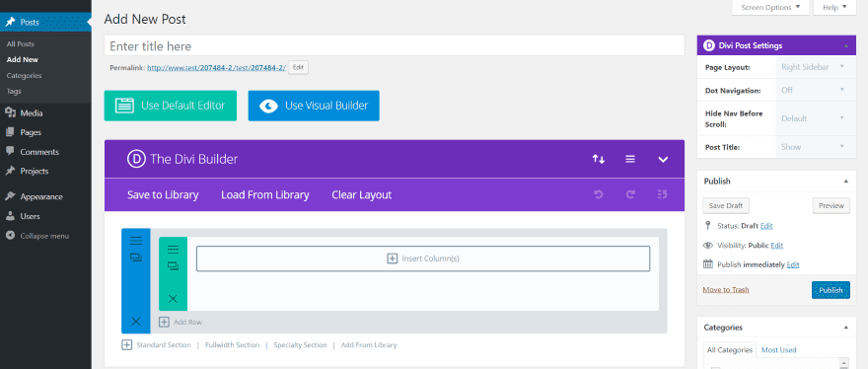Open blue section settings menu icon

(136, 241)
